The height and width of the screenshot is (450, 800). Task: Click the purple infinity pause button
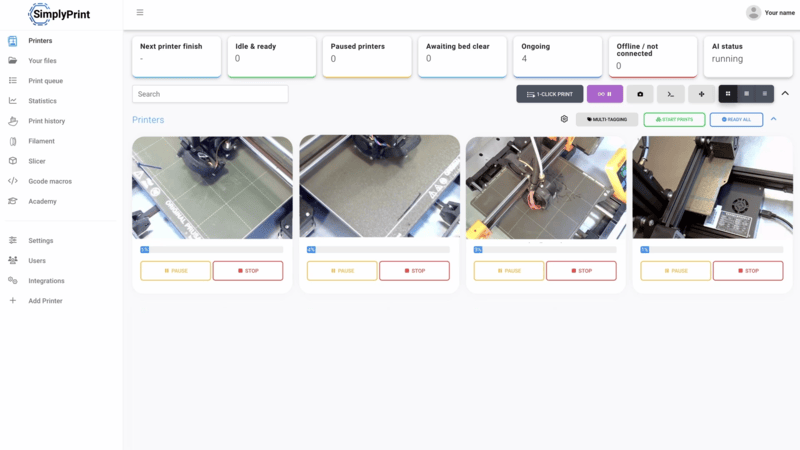coord(605,94)
